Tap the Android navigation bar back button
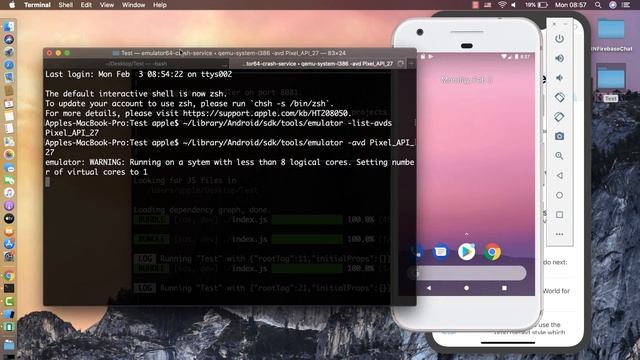This screenshot has width=640, height=360. coord(429,288)
